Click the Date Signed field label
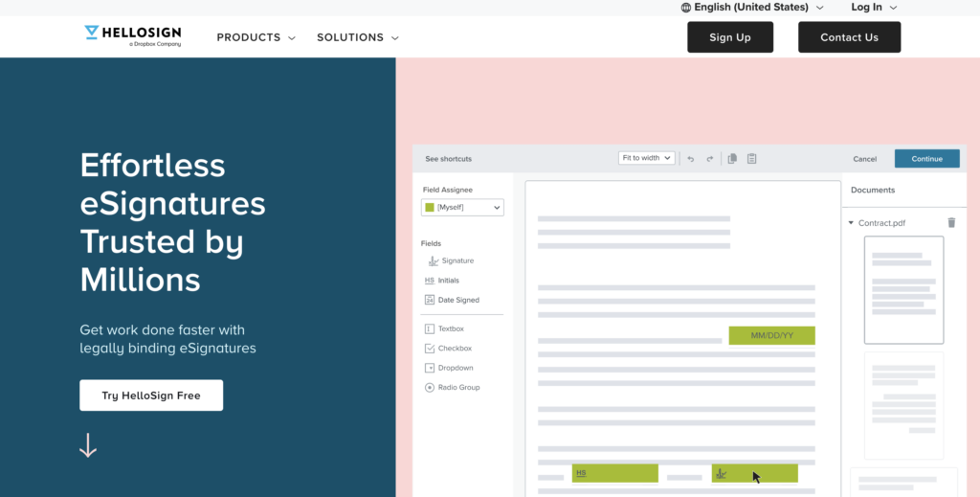The height and width of the screenshot is (497, 980). click(458, 300)
